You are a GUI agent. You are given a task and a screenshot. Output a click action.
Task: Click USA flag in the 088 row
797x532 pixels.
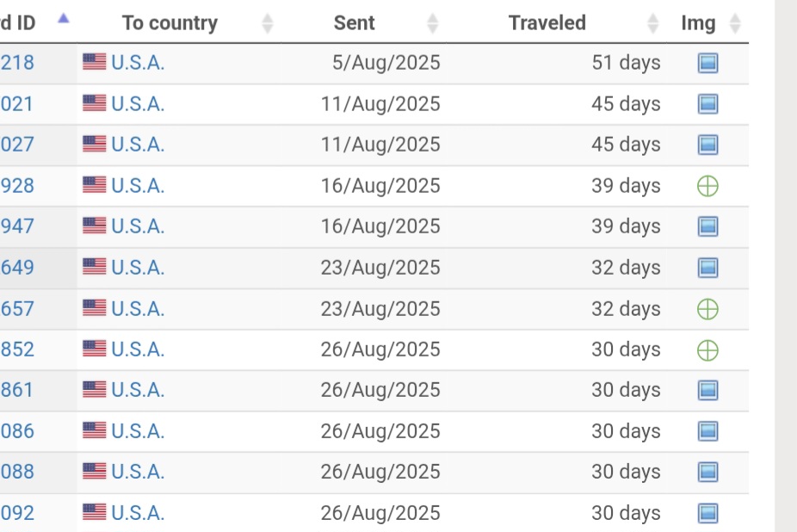coord(95,472)
